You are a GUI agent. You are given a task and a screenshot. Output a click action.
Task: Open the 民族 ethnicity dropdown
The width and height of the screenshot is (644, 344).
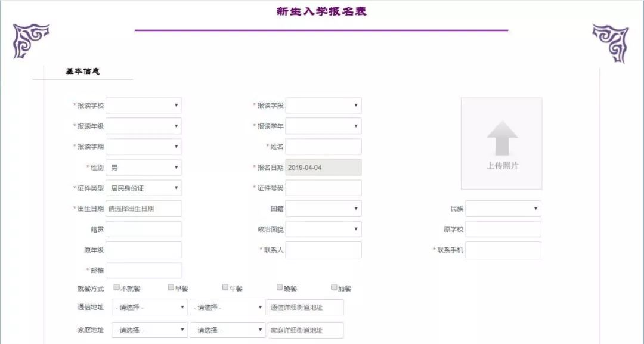pyautogui.click(x=503, y=208)
